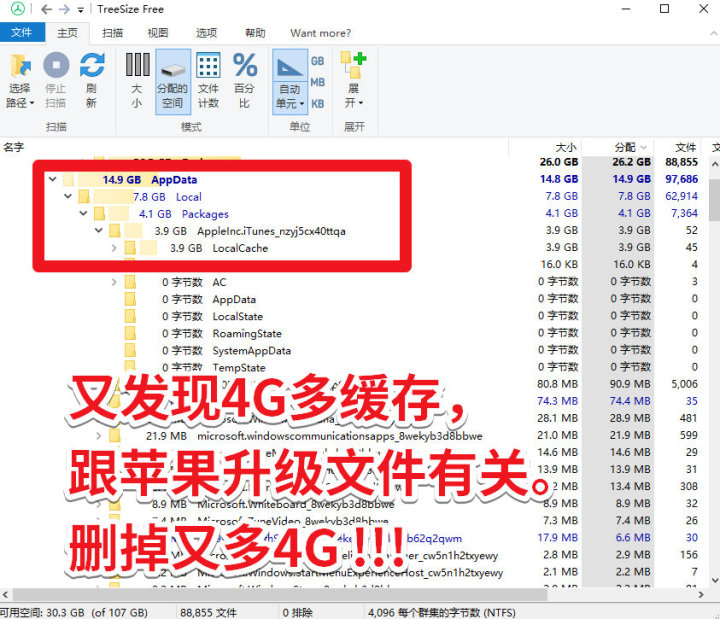Click the TreeSize application icon in the title bar
720x619 pixels.
pyautogui.click(x=18, y=9)
